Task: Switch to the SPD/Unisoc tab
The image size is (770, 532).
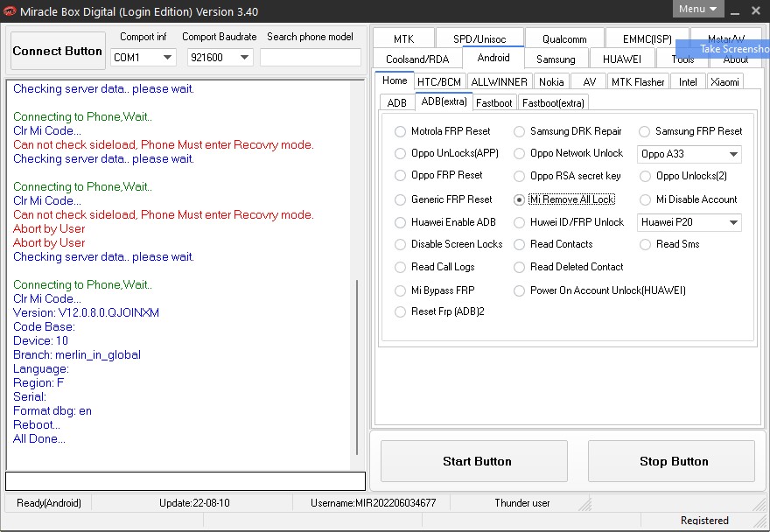Action: coord(479,38)
